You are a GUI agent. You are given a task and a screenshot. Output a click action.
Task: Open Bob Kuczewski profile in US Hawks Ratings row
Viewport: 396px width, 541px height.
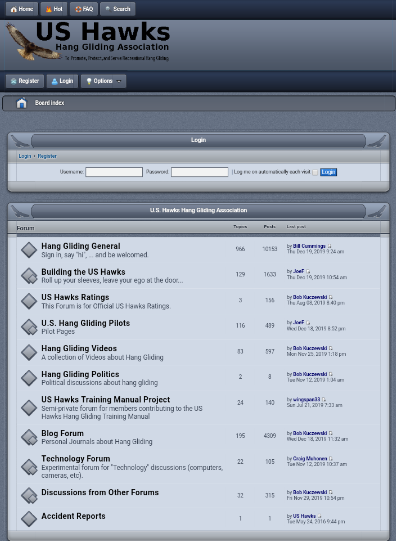click(x=310, y=297)
